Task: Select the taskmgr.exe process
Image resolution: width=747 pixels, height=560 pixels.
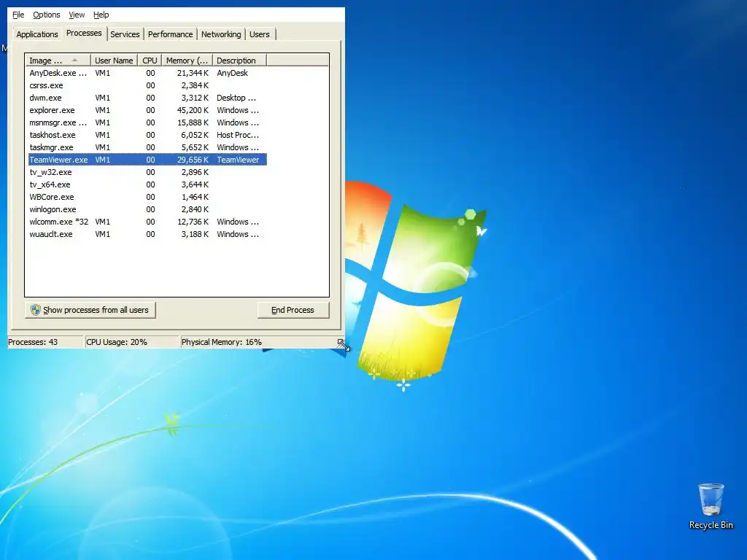Action: click(x=147, y=147)
